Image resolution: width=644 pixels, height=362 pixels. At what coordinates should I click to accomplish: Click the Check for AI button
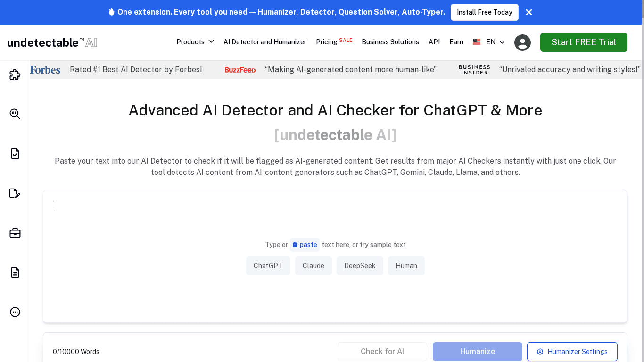pyautogui.click(x=382, y=352)
